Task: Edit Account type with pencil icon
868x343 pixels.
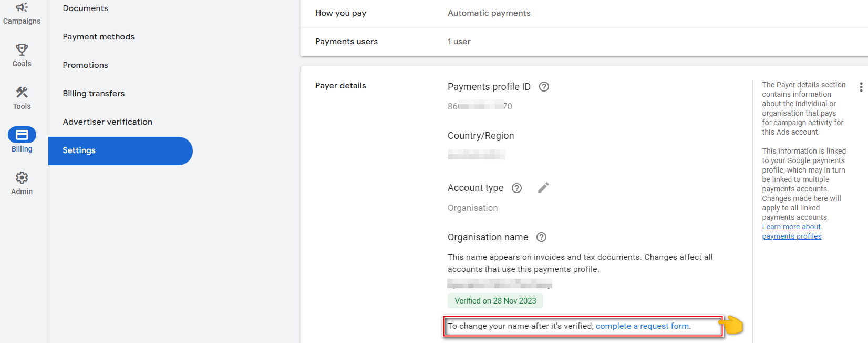Action: point(544,188)
